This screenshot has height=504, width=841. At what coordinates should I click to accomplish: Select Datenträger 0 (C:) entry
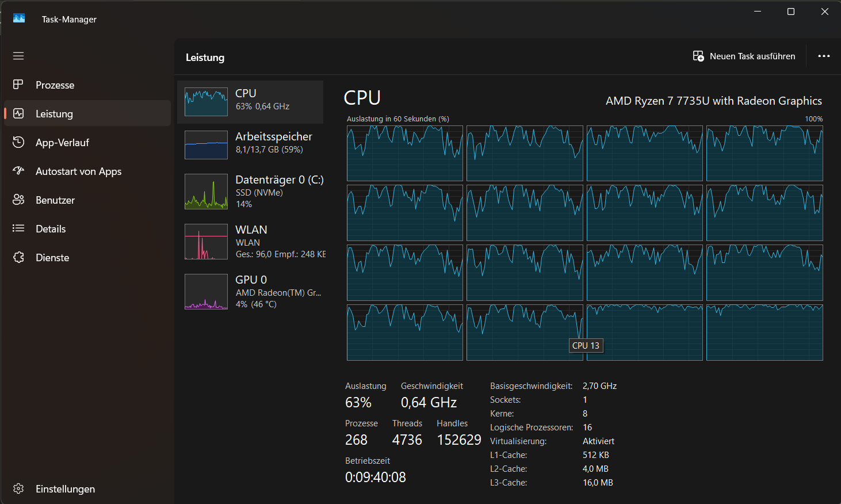click(250, 192)
